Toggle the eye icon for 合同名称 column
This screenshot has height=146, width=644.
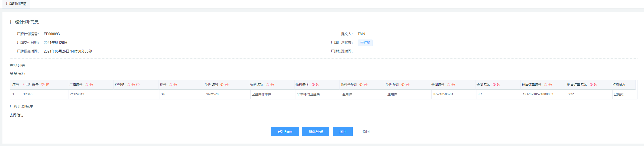pyautogui.click(x=494, y=85)
